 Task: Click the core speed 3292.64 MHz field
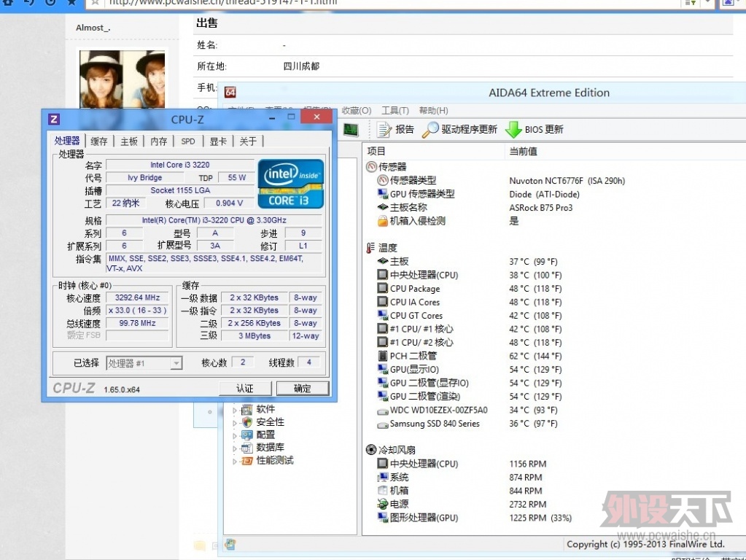(138, 297)
